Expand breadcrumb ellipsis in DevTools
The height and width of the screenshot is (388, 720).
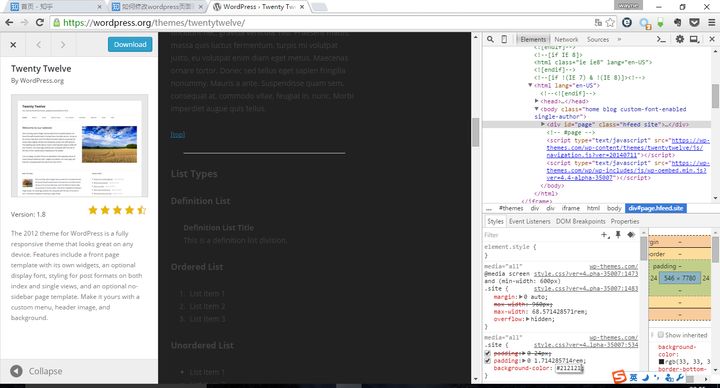(489, 208)
